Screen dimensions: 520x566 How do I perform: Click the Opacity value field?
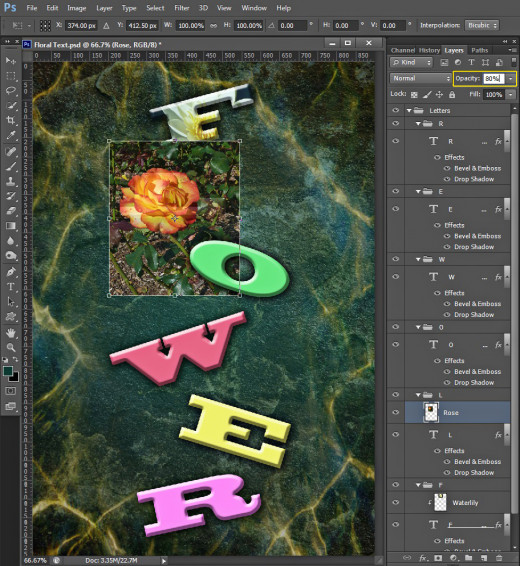494,78
